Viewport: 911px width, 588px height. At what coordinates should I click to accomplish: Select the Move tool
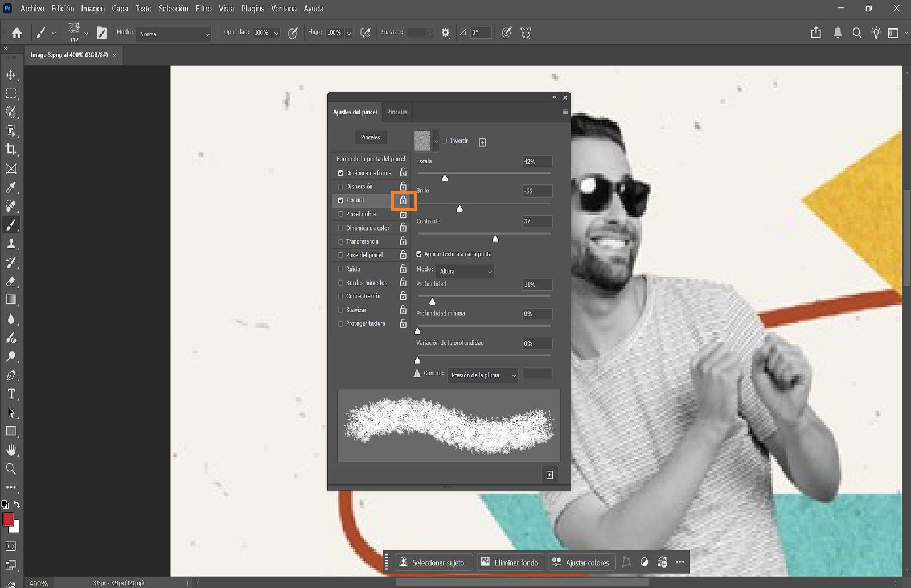11,75
